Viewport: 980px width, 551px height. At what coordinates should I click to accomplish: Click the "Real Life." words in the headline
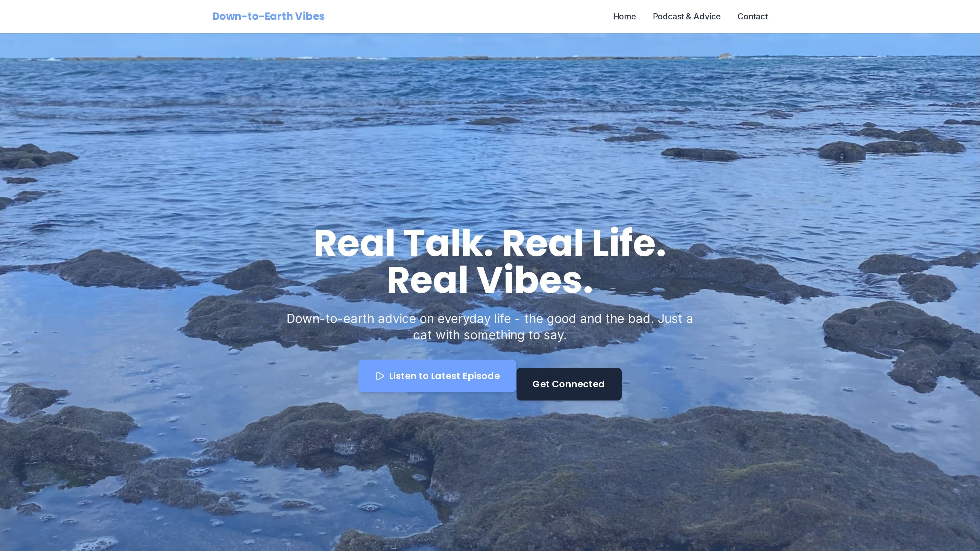584,243
